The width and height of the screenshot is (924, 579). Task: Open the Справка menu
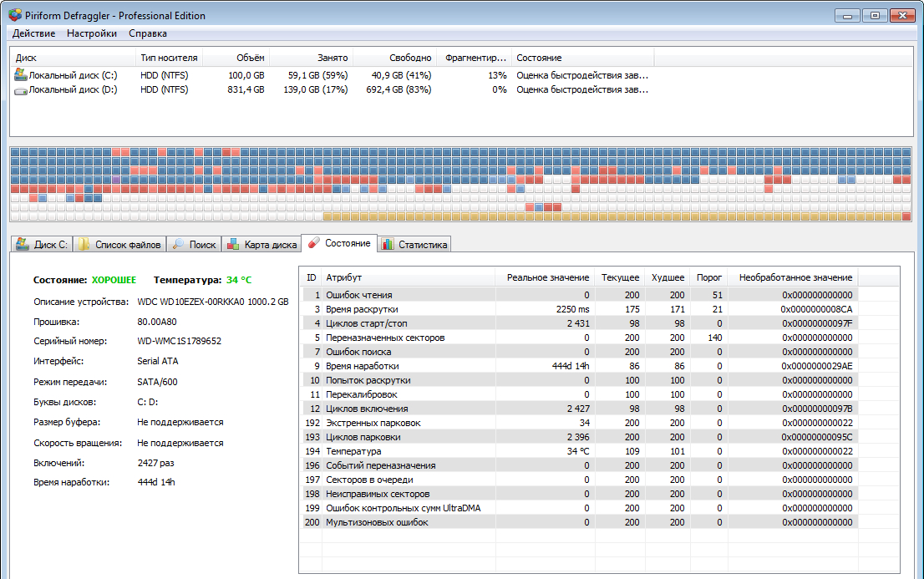(148, 33)
